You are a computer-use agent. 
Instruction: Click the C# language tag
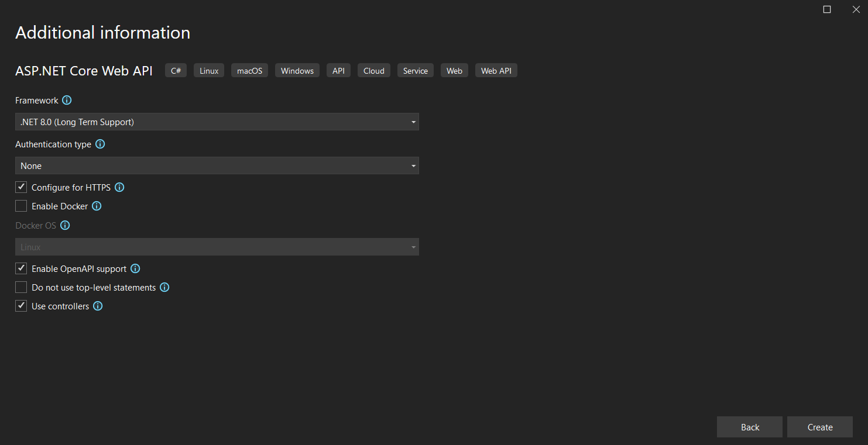(x=176, y=71)
